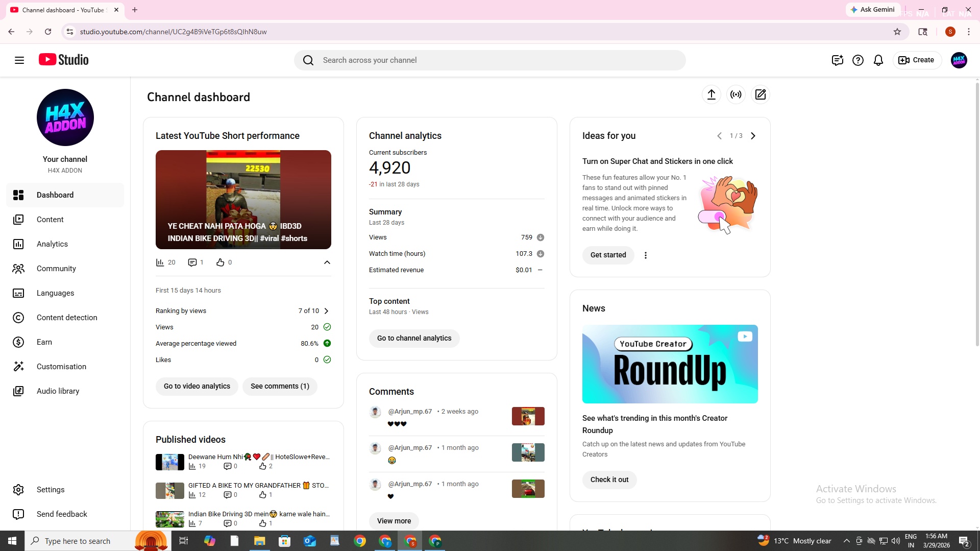The image size is (980, 551).
Task: Click Go to channel analytics
Action: 414,338
